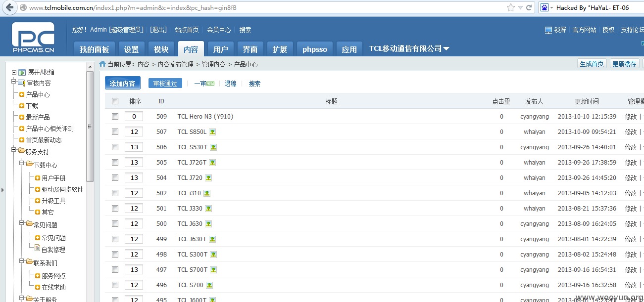This screenshot has width=644, height=302.
Task: Check the box for TCL i310 row
Action: coord(115,193)
